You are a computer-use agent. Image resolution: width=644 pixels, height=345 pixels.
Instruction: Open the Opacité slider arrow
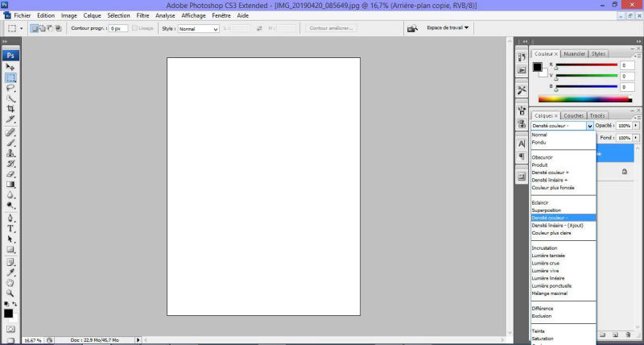(636, 126)
